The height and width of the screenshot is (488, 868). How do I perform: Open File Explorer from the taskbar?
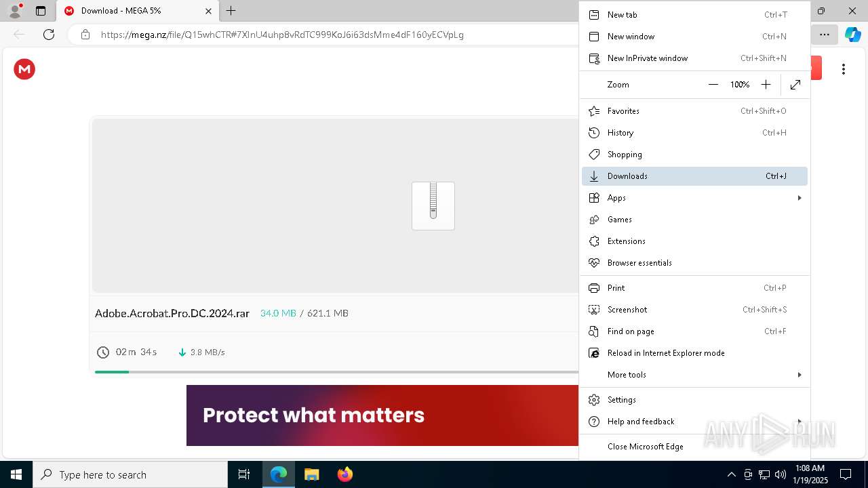tap(311, 474)
